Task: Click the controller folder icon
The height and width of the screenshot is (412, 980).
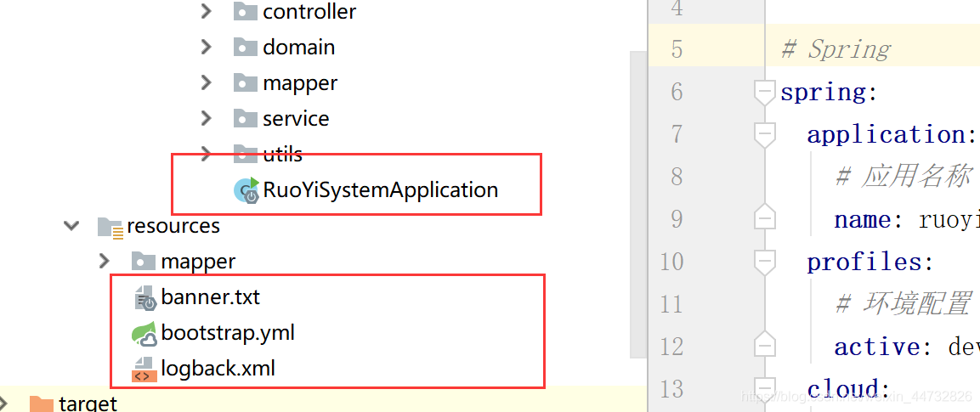Action: 246,11
